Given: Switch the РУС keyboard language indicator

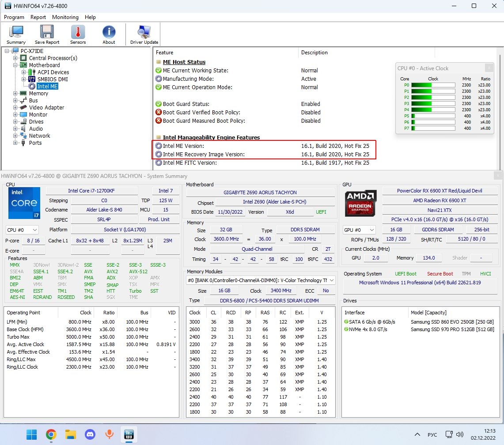Looking at the screenshot, I should 432,435.
